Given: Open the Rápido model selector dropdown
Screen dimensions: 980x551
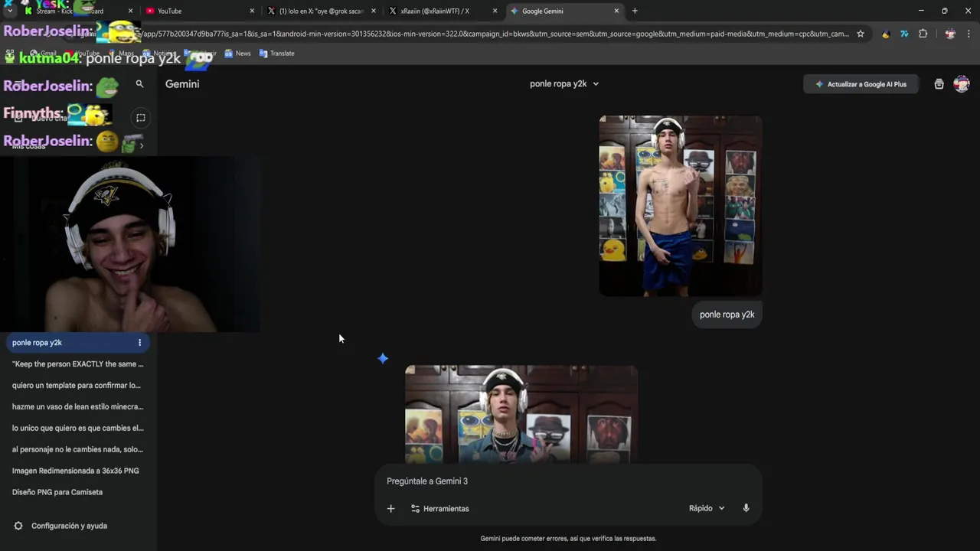Looking at the screenshot, I should (706, 508).
